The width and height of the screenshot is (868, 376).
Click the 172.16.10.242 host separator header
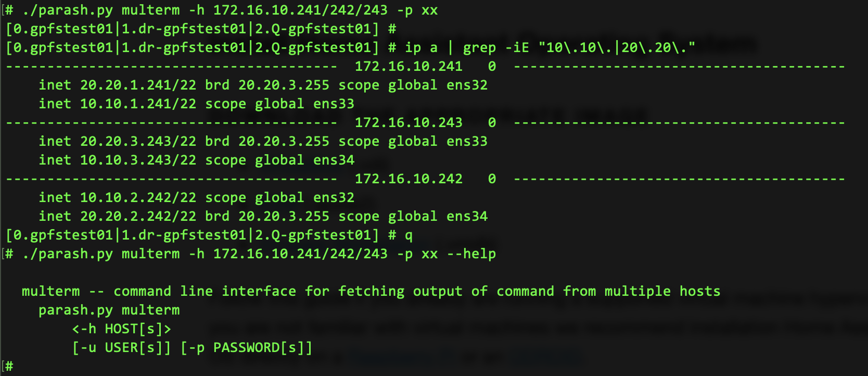(409, 179)
